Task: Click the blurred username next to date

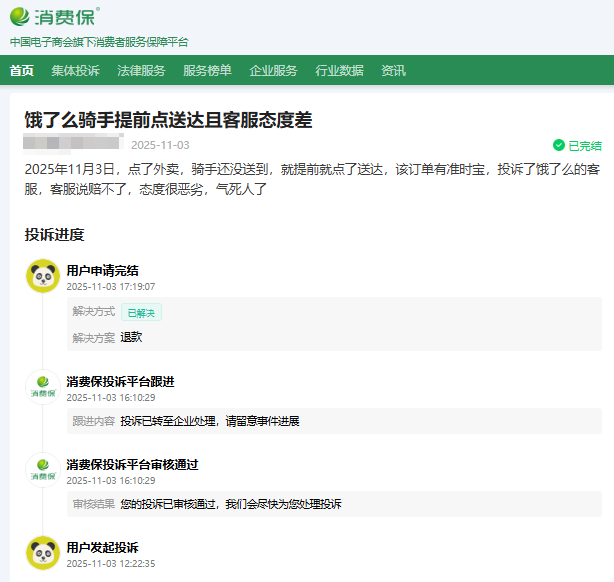Action: [73, 144]
